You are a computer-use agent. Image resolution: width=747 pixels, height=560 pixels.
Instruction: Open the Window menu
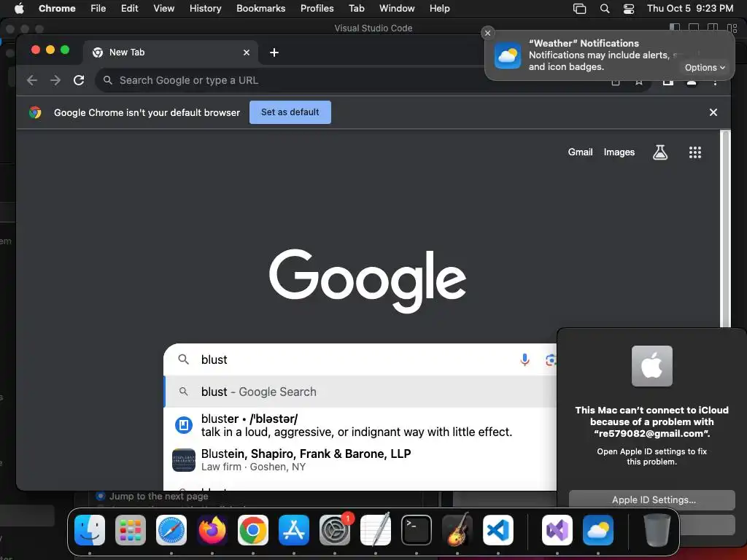click(x=397, y=8)
